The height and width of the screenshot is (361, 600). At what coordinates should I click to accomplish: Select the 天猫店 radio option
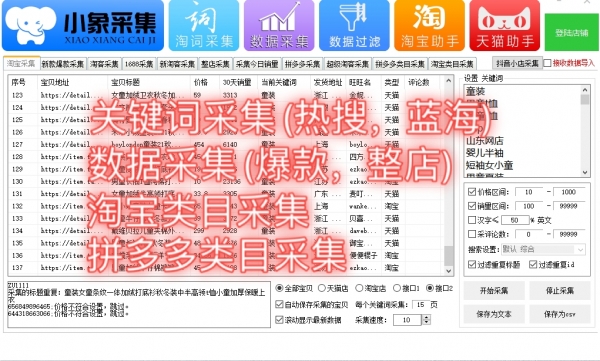321,288
